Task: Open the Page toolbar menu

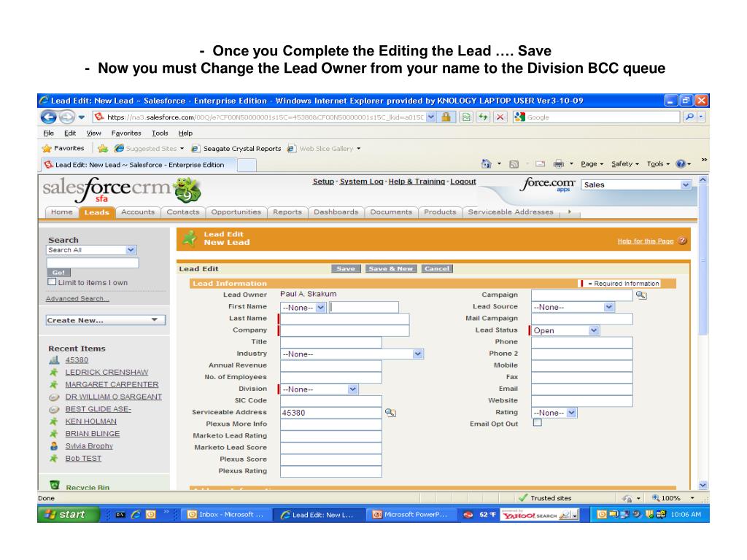Action: tap(592, 164)
